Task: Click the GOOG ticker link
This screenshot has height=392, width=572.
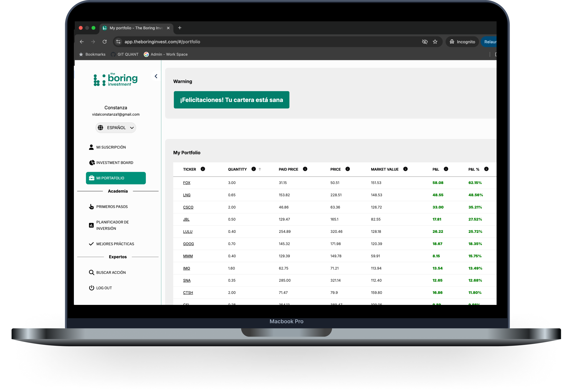Action: (x=188, y=244)
